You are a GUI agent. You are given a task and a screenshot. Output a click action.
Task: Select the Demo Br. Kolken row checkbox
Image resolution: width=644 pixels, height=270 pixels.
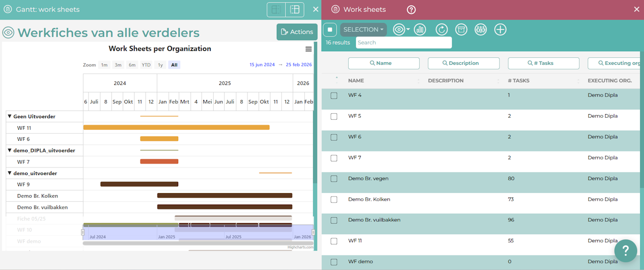334,200
